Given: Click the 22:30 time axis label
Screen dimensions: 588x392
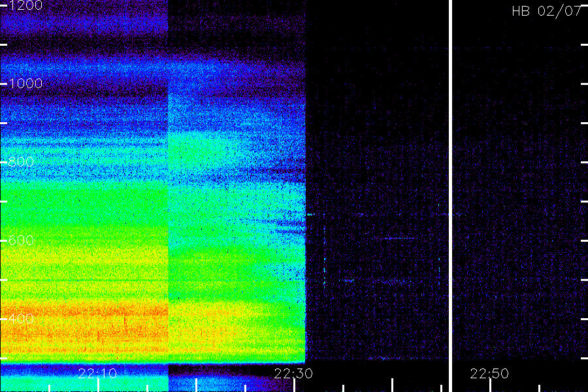Looking at the screenshot, I should point(293,373).
